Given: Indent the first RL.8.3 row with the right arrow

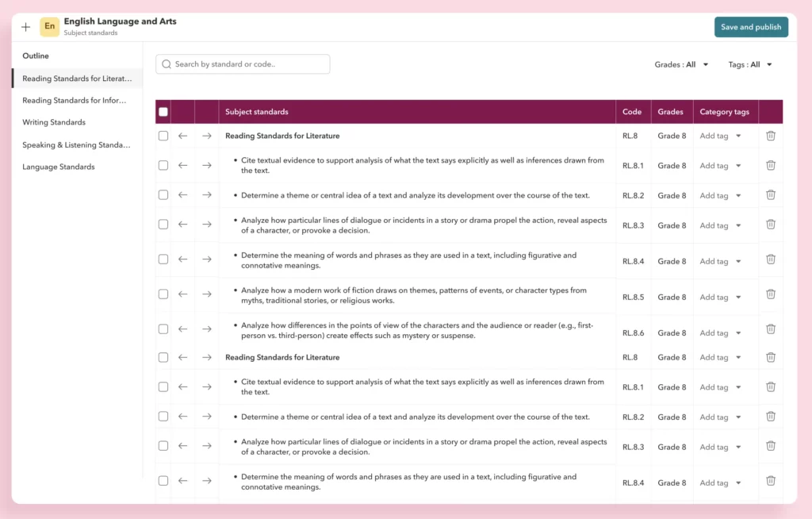Looking at the screenshot, I should coord(207,225).
